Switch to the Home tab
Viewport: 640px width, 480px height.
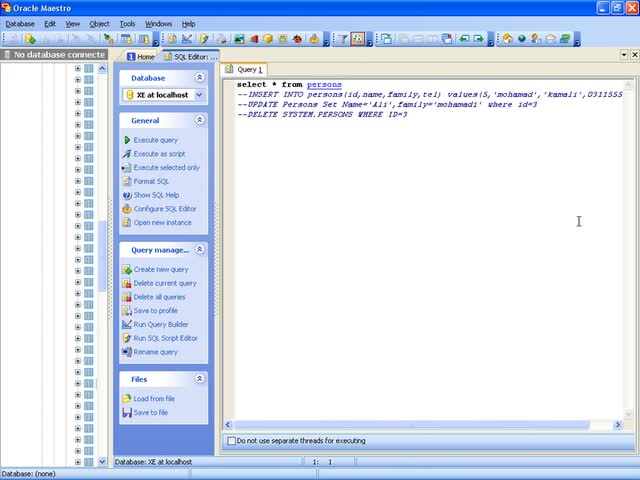coord(141,57)
